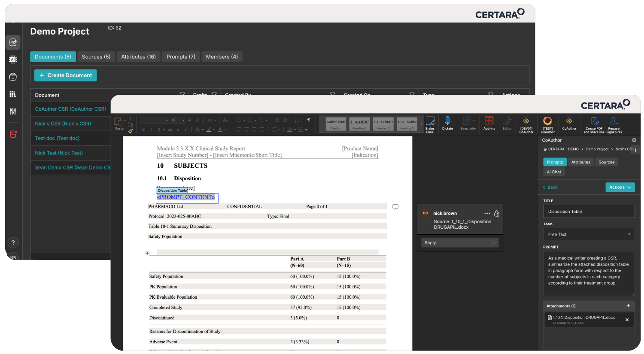This screenshot has width=644, height=354.
Task: Toggle italic formatting in the ribbon
Action: [151, 130]
